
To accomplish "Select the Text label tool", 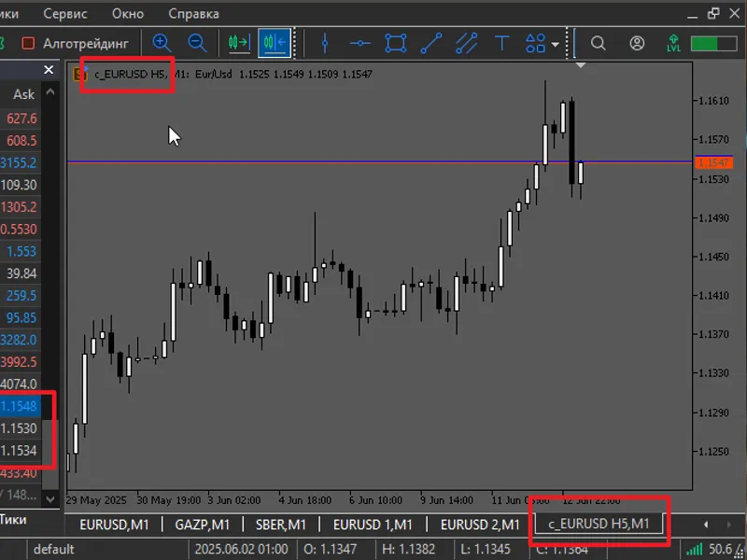I will [x=501, y=43].
